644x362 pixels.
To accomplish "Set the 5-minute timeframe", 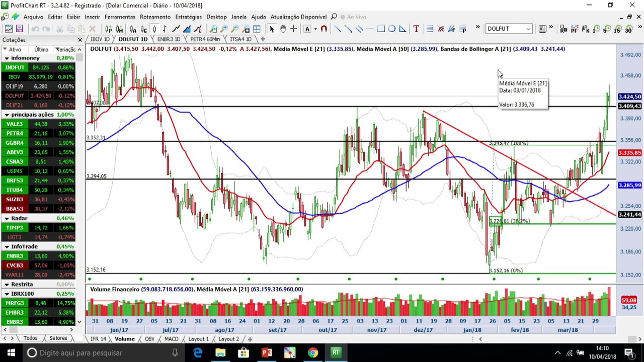I will click(607, 29).
